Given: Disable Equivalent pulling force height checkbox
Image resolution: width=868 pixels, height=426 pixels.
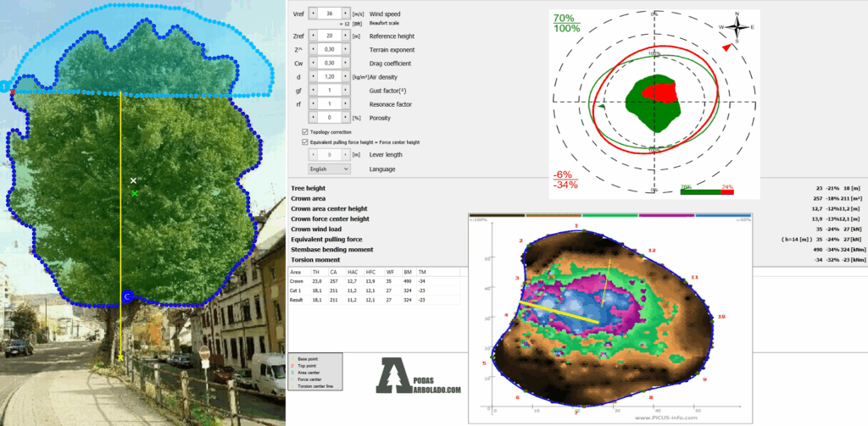Looking at the screenshot, I should pos(305,142).
